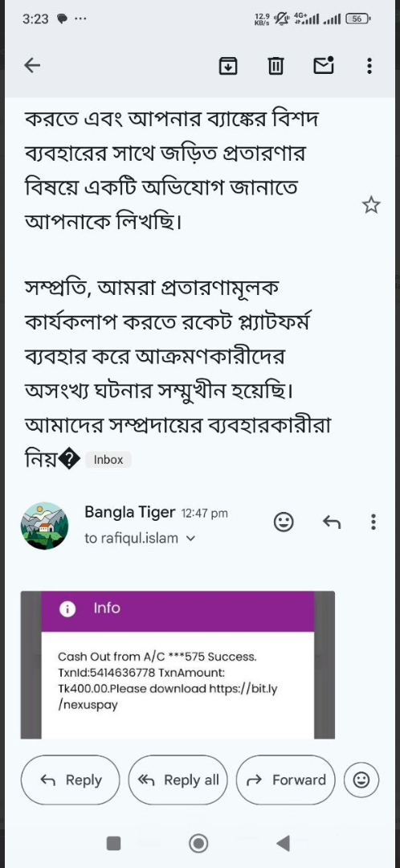Screen dimensions: 400x868
Task: Add emoji reaction beside sender name
Action: click(284, 522)
